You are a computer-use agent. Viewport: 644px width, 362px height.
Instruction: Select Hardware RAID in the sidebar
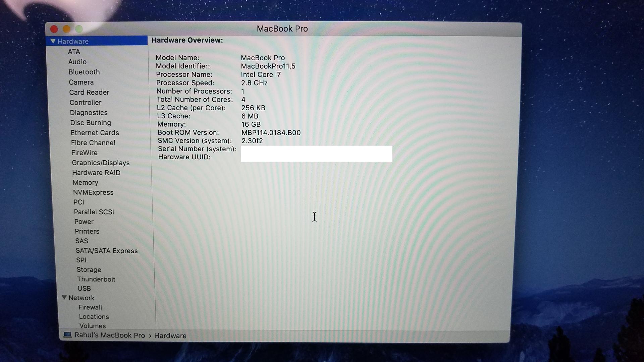coord(96,173)
